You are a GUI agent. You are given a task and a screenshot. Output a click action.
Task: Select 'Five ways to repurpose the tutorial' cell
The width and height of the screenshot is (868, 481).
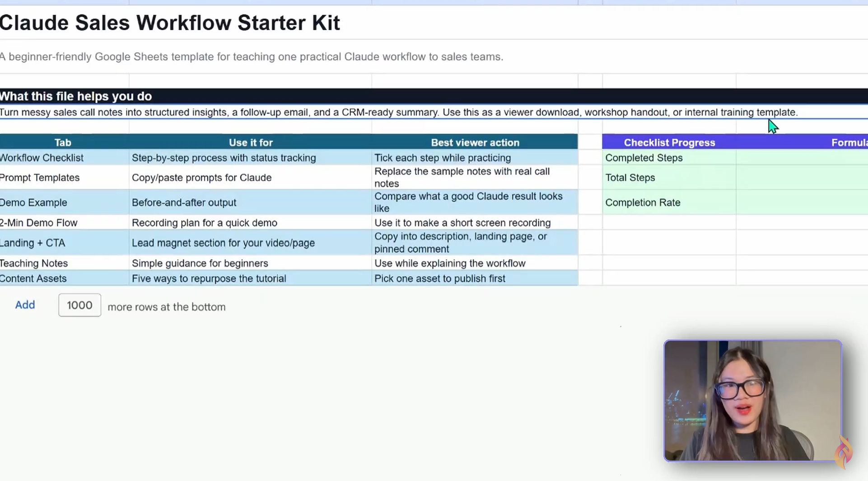pyautogui.click(x=251, y=278)
